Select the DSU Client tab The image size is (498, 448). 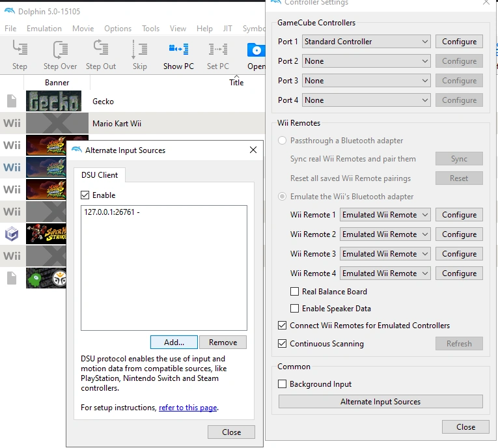(100, 175)
